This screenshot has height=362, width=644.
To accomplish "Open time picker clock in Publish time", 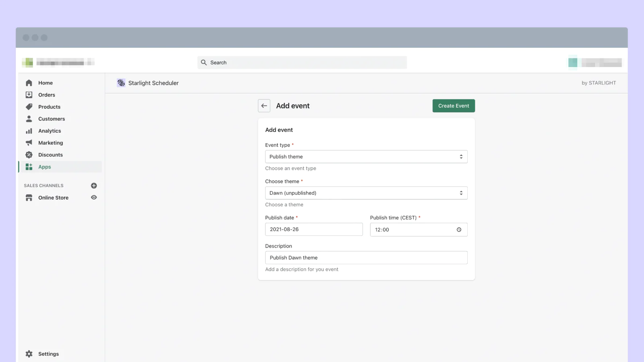I will coord(459,230).
